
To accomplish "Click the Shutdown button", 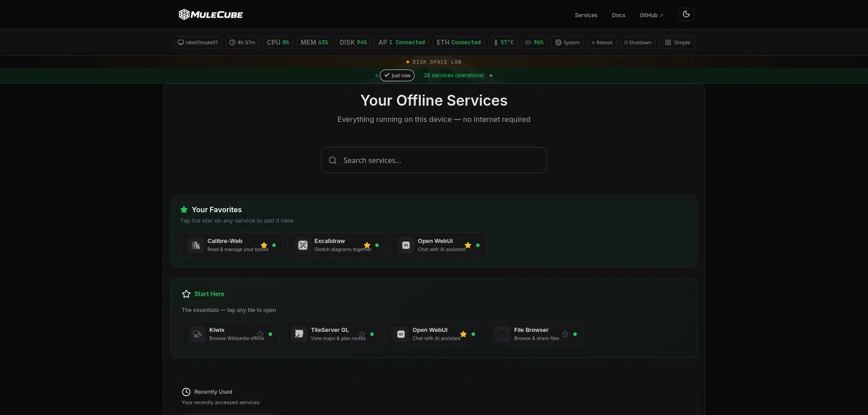I will (x=637, y=42).
